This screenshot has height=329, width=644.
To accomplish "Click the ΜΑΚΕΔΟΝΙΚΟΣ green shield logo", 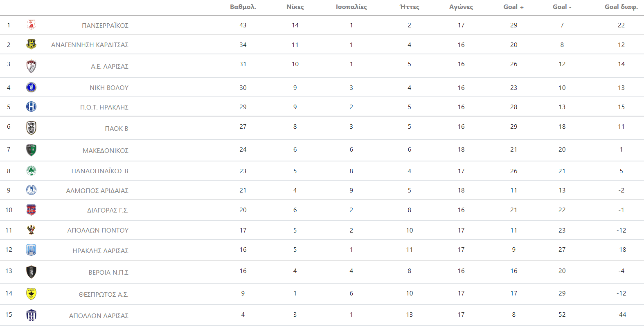I will tap(31, 150).
